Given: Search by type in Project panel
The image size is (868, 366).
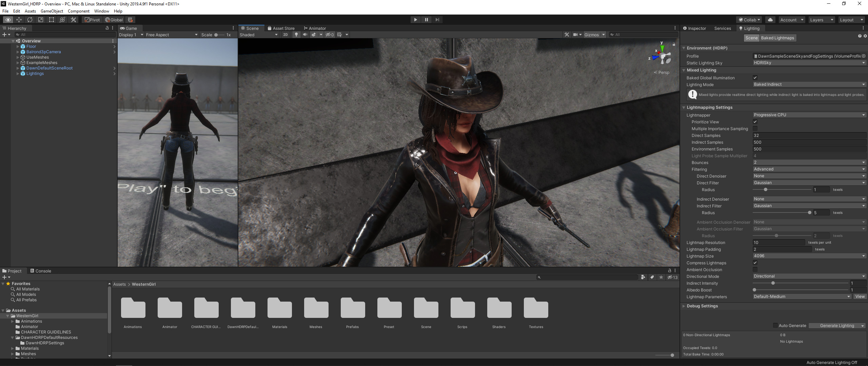Looking at the screenshot, I should coord(643,277).
